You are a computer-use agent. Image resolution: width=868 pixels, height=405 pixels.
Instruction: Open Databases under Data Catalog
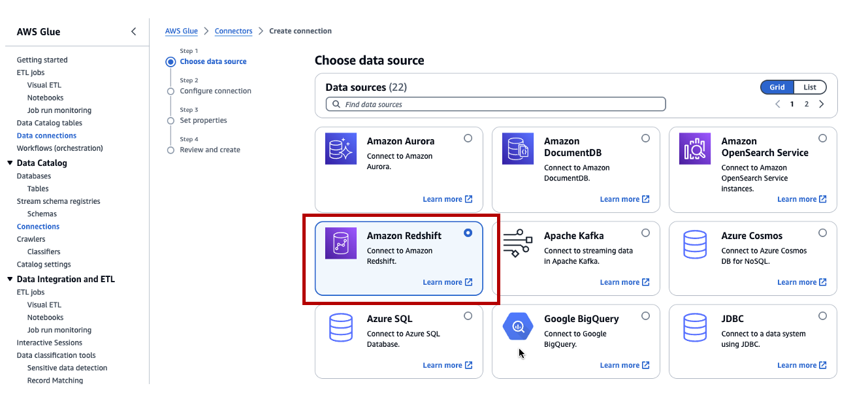click(34, 176)
